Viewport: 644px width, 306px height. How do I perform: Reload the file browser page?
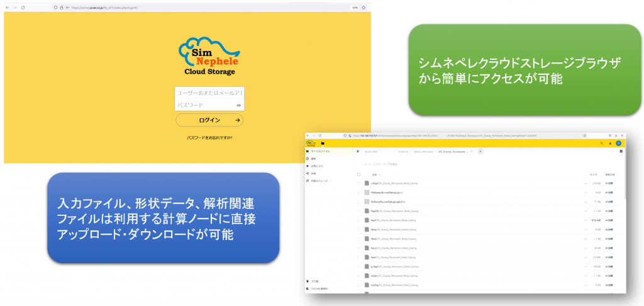tap(319, 135)
